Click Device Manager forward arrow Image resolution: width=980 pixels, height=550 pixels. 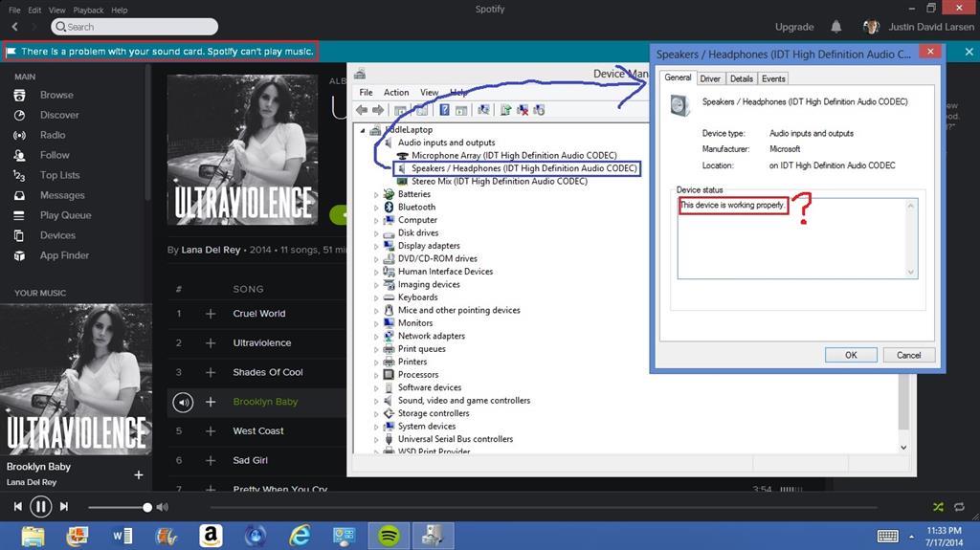(378, 110)
